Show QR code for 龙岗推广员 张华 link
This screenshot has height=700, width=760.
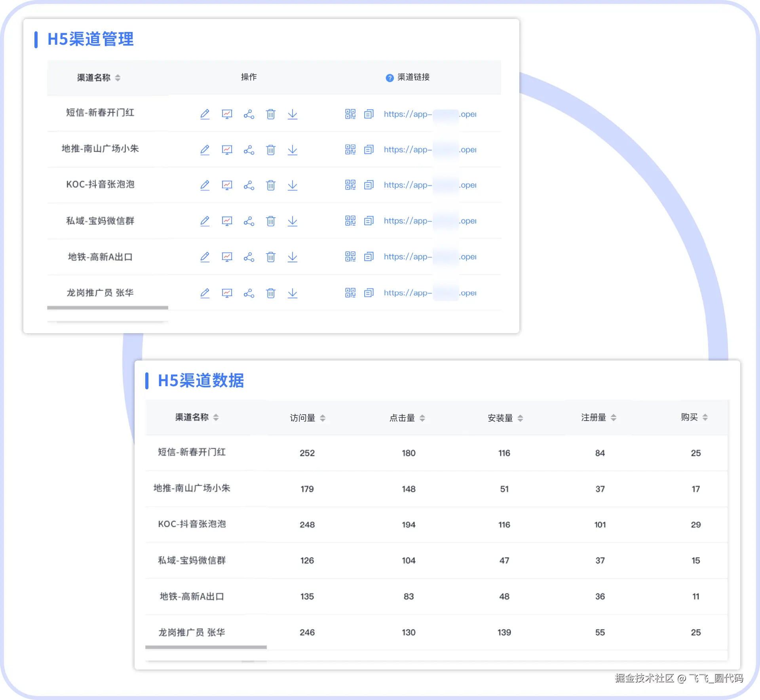point(350,293)
